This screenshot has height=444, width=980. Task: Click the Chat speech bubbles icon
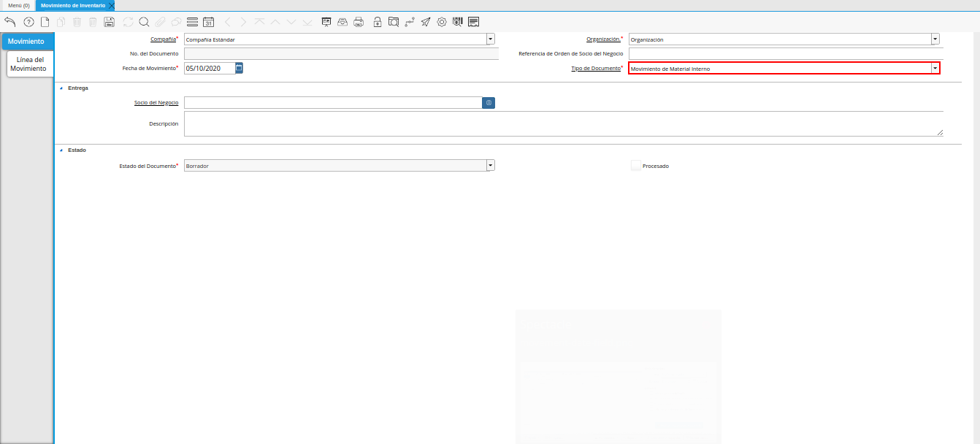(176, 22)
